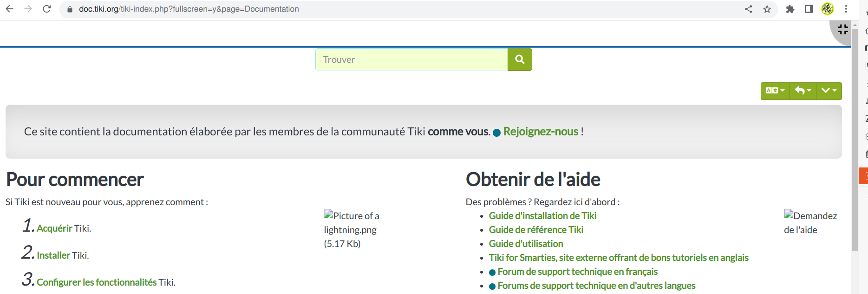This screenshot has width=868, height=294.
Task: Bookmark this page with star icon
Action: click(x=767, y=9)
